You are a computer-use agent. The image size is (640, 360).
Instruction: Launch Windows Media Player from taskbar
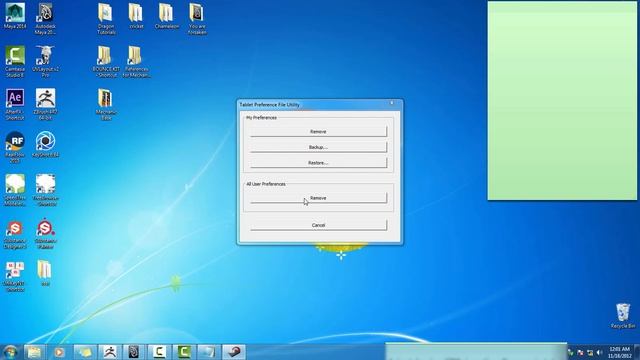pyautogui.click(x=59, y=352)
